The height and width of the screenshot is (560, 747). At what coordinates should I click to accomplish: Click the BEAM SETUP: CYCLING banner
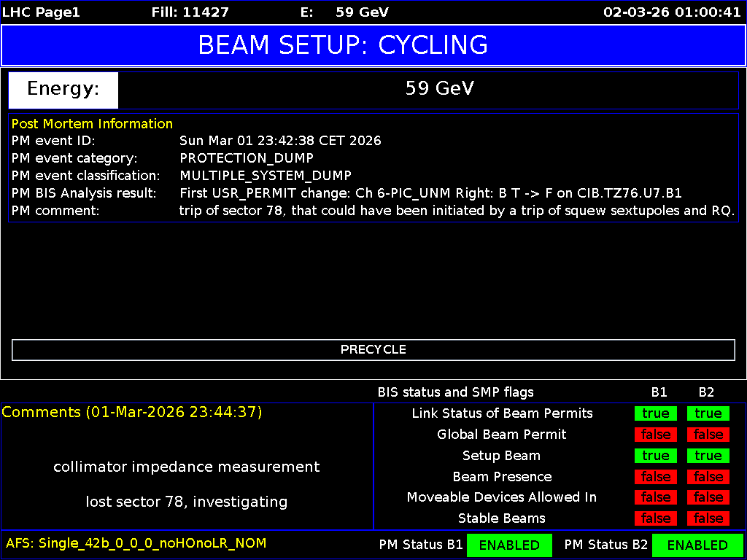[373, 46]
